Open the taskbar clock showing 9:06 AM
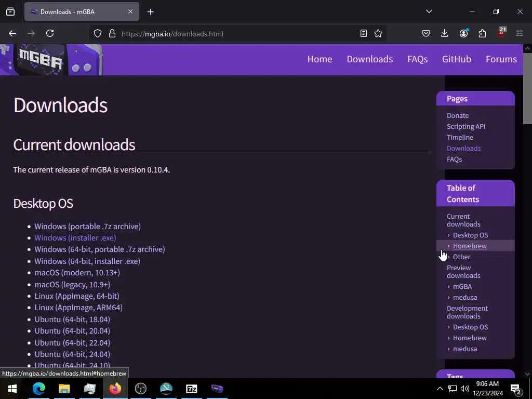The image size is (532, 399). pos(487,389)
